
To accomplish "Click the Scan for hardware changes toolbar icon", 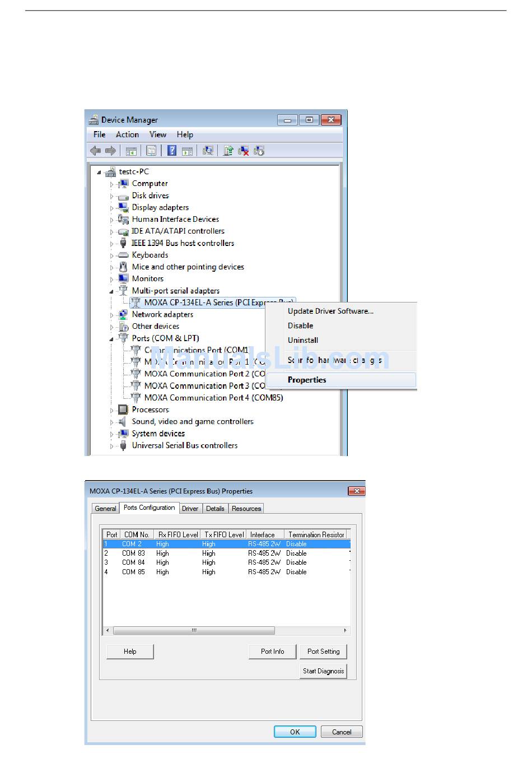I will [x=208, y=150].
